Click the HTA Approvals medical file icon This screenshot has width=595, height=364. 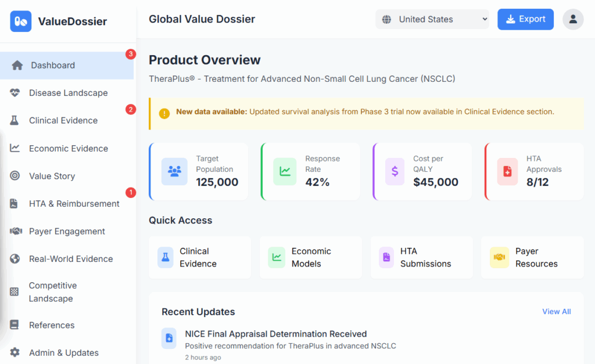507,171
